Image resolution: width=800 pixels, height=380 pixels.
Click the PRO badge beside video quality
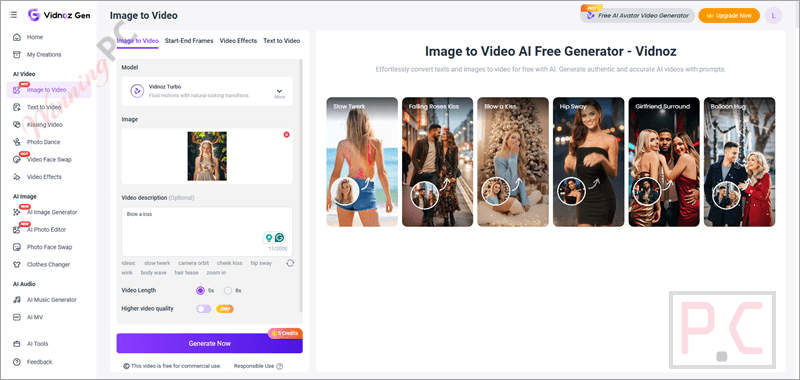click(225, 309)
